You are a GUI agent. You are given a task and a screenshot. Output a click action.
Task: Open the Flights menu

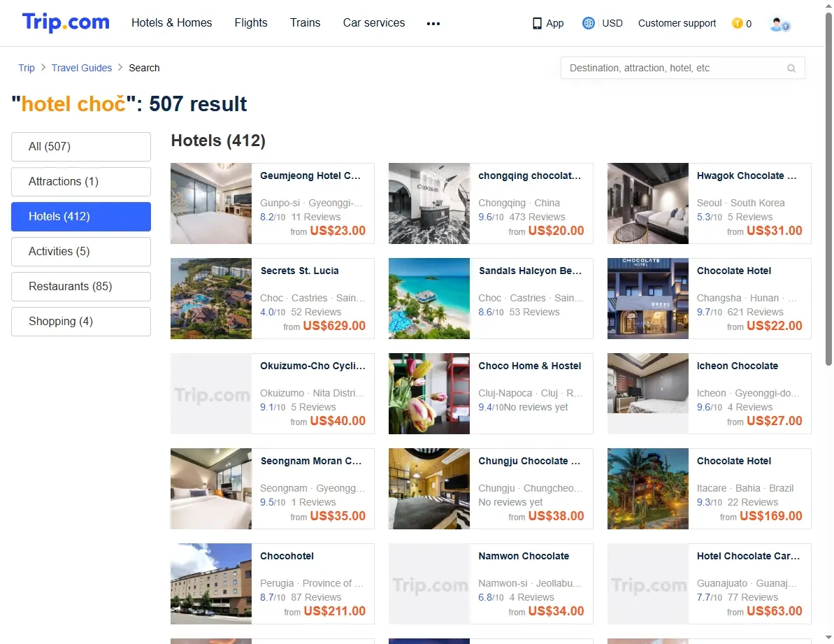click(x=251, y=23)
